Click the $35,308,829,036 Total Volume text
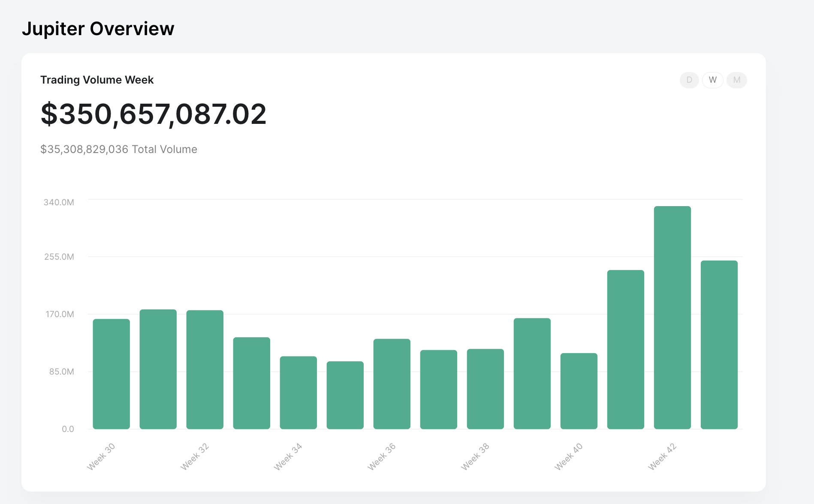 118,149
